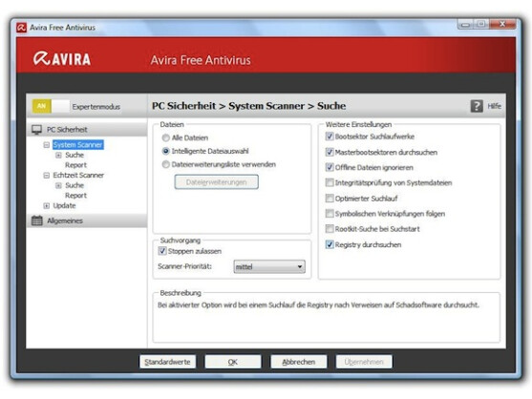Click the Beschreibung description text
Screen dimensions: 532x399
pos(318,305)
